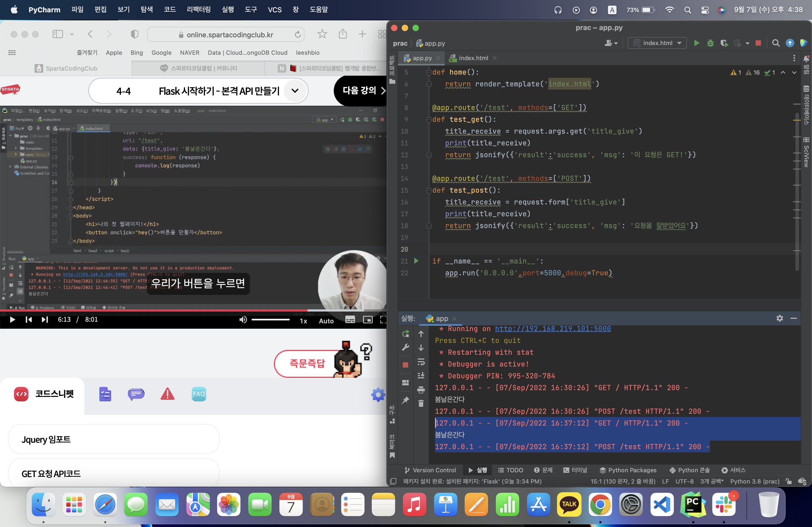Open the GET 요청 API코드 snippet
This screenshot has width=812, height=527.
114,473
